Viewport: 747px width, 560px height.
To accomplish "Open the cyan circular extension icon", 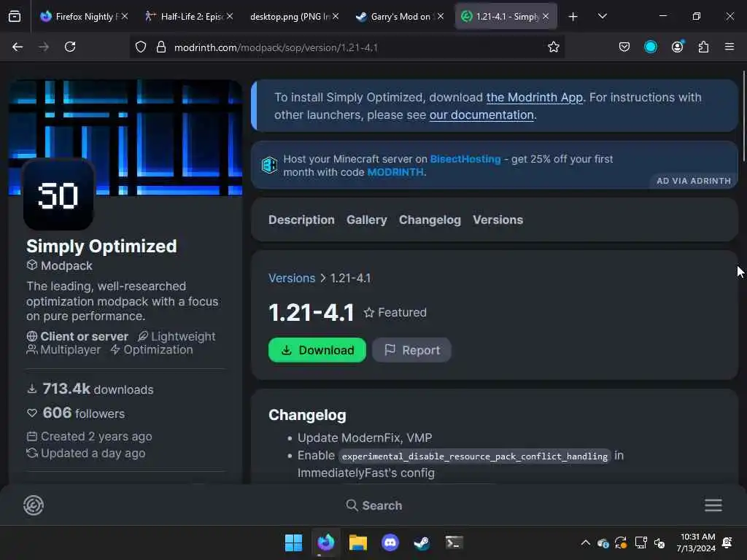I will [x=650, y=47].
